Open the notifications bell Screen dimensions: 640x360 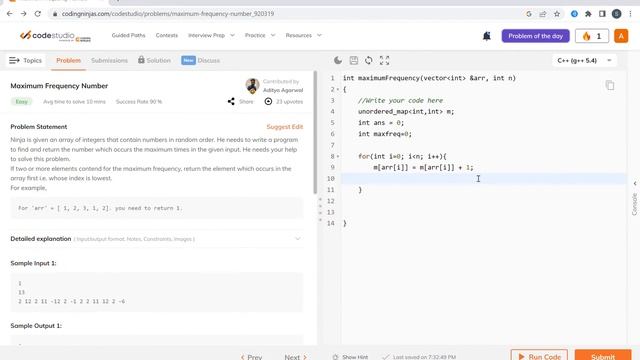(487, 36)
